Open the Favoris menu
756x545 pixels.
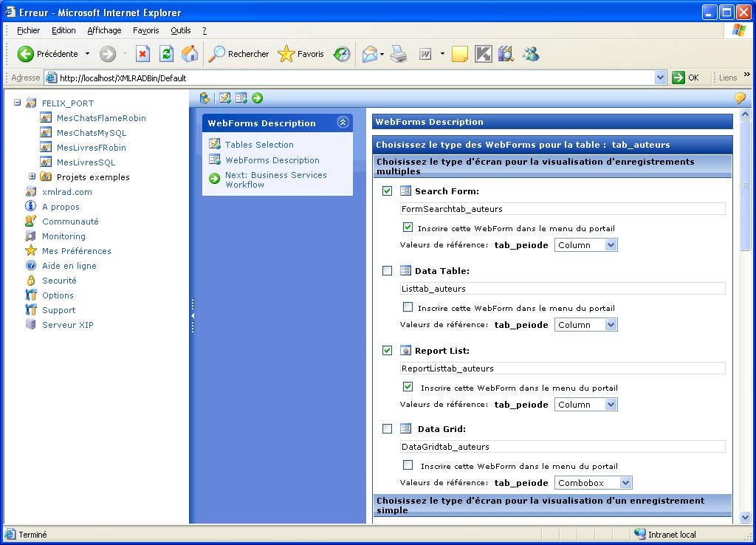coord(145,30)
